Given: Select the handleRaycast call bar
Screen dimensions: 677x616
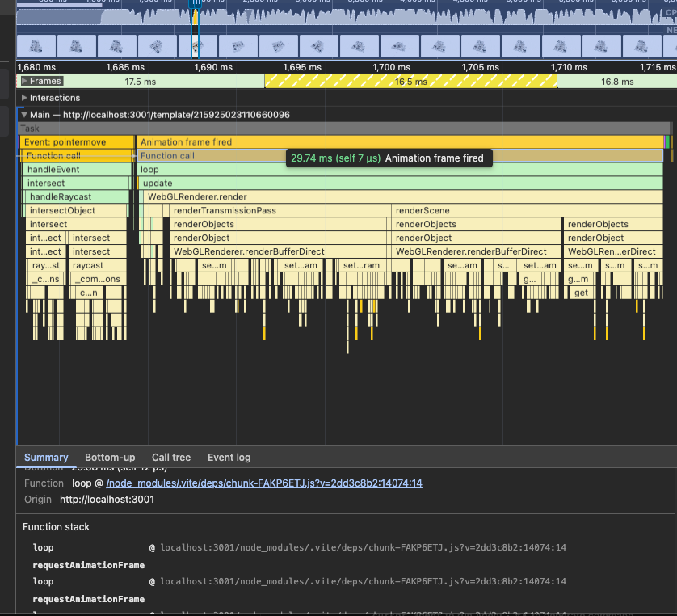Looking at the screenshot, I should (x=77, y=197).
